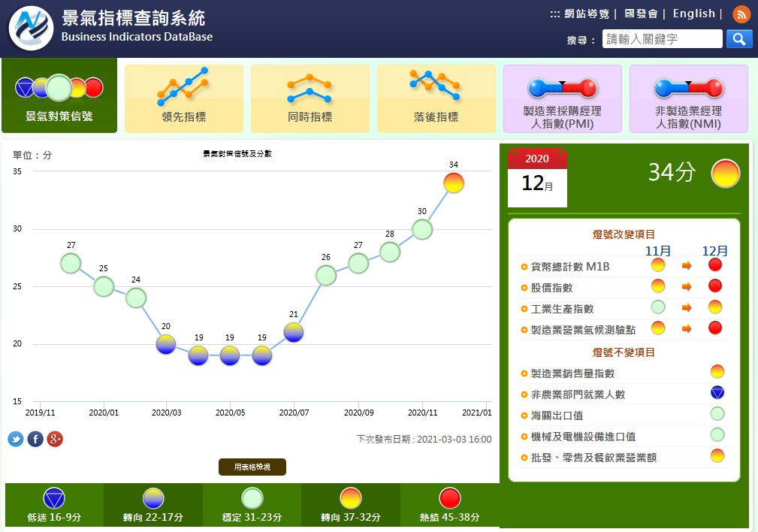Select the 同時指標 tab
758x532 pixels.
point(310,98)
